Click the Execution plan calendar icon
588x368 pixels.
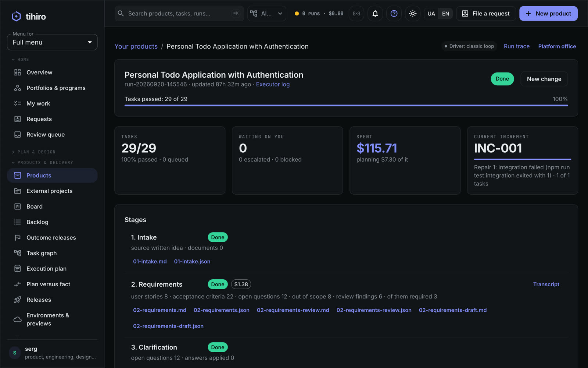[x=17, y=269]
